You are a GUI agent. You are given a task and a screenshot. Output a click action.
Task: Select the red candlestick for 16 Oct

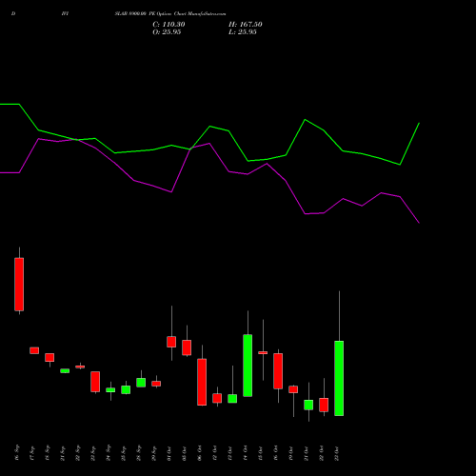click(278, 371)
